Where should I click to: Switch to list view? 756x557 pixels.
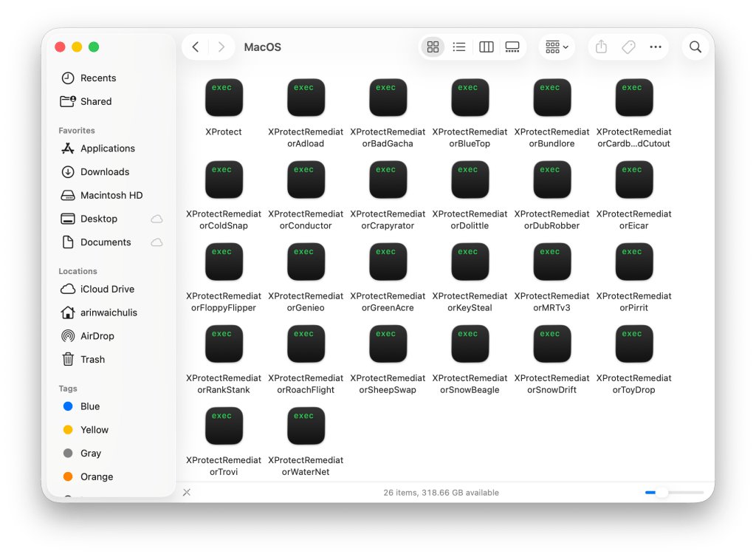(459, 47)
